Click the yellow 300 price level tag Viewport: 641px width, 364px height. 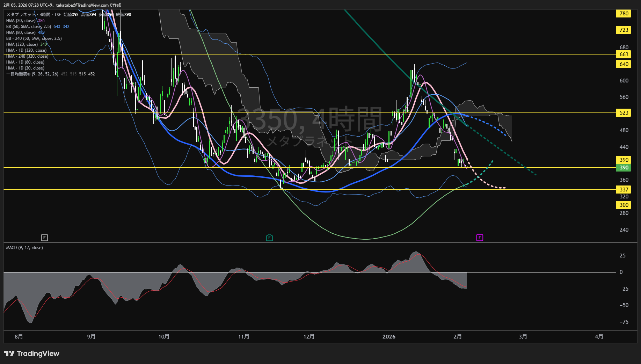(624, 205)
